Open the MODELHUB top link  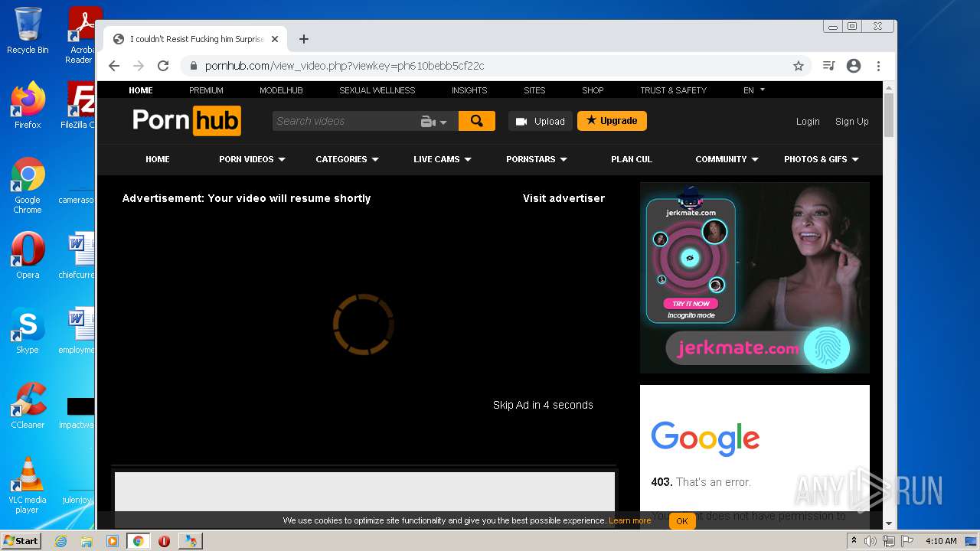(281, 90)
